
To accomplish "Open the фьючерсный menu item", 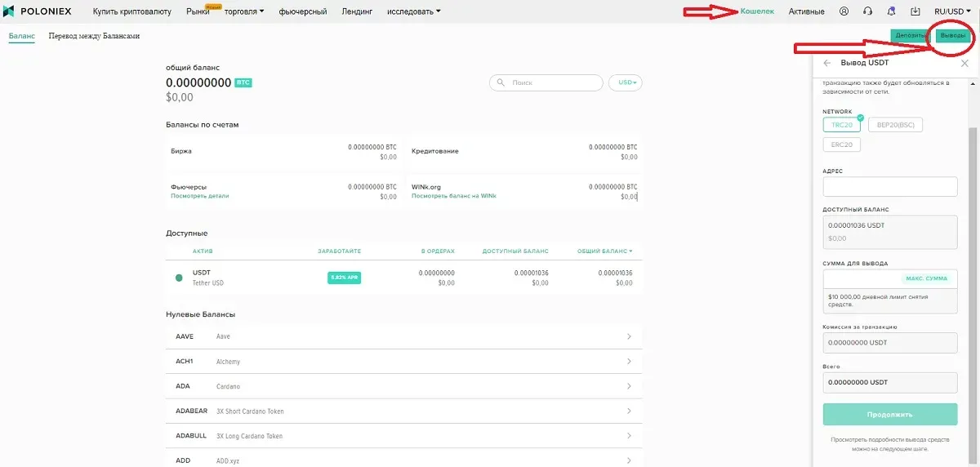I will [x=303, y=11].
